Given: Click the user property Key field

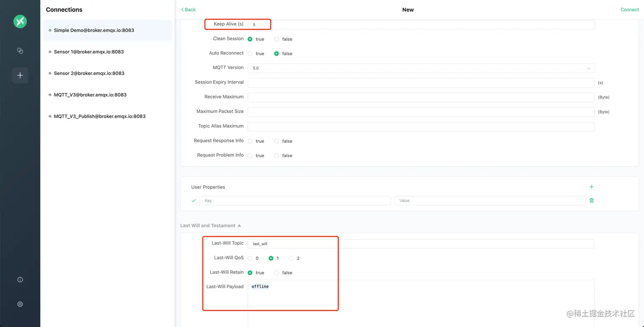Looking at the screenshot, I should [295, 200].
